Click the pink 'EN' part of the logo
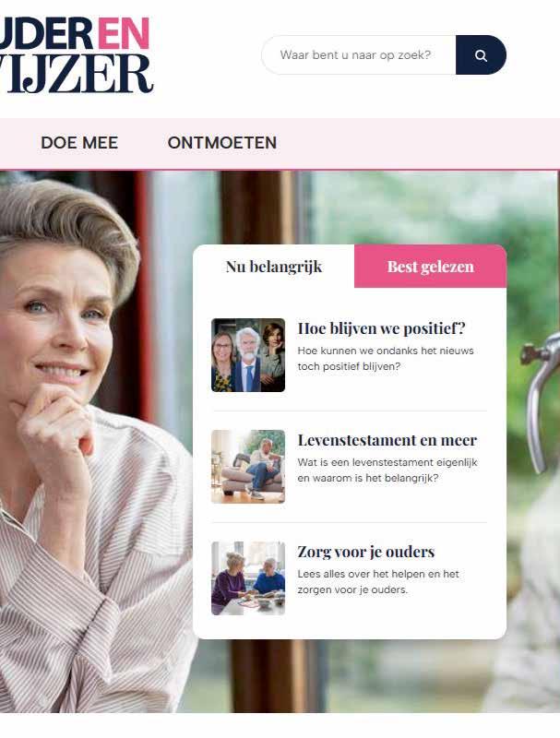This screenshot has width=560, height=738. (x=124, y=34)
